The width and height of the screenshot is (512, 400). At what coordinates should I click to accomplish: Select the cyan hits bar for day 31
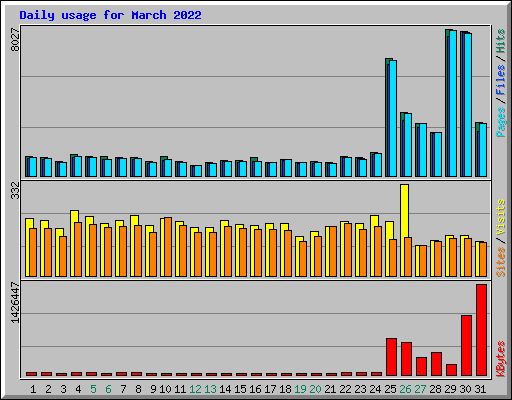[483, 150]
